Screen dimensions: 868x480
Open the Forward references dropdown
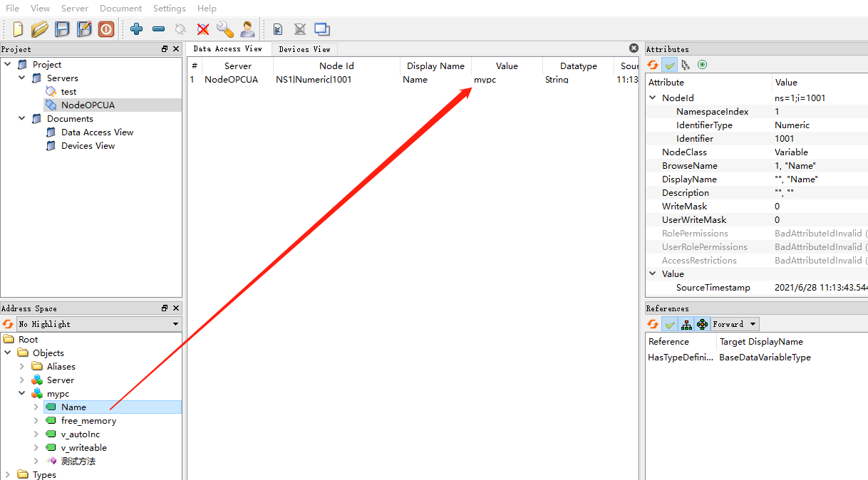(734, 324)
